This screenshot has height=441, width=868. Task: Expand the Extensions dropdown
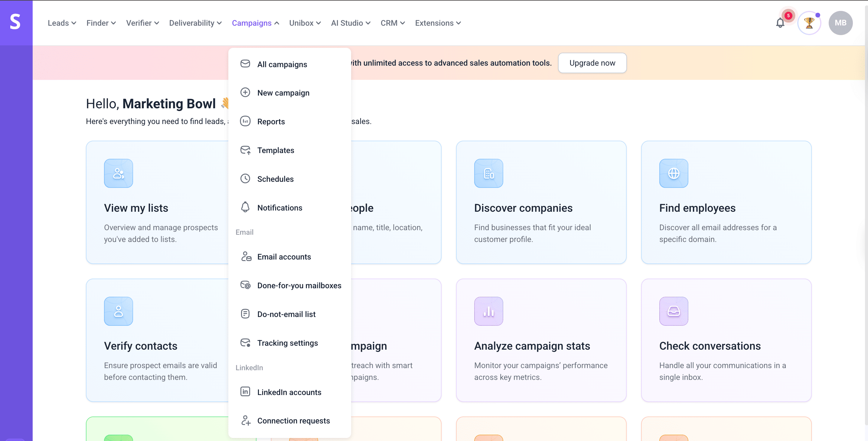[437, 23]
